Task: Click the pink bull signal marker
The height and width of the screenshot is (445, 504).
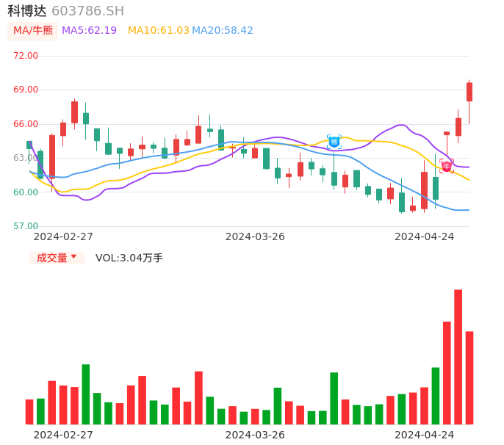Action: pyautogui.click(x=446, y=166)
